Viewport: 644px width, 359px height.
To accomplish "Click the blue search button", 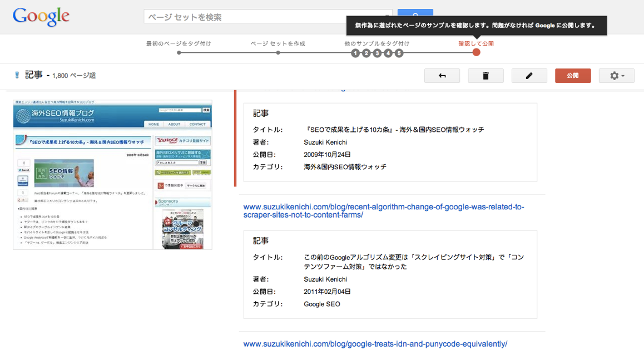I will [415, 13].
